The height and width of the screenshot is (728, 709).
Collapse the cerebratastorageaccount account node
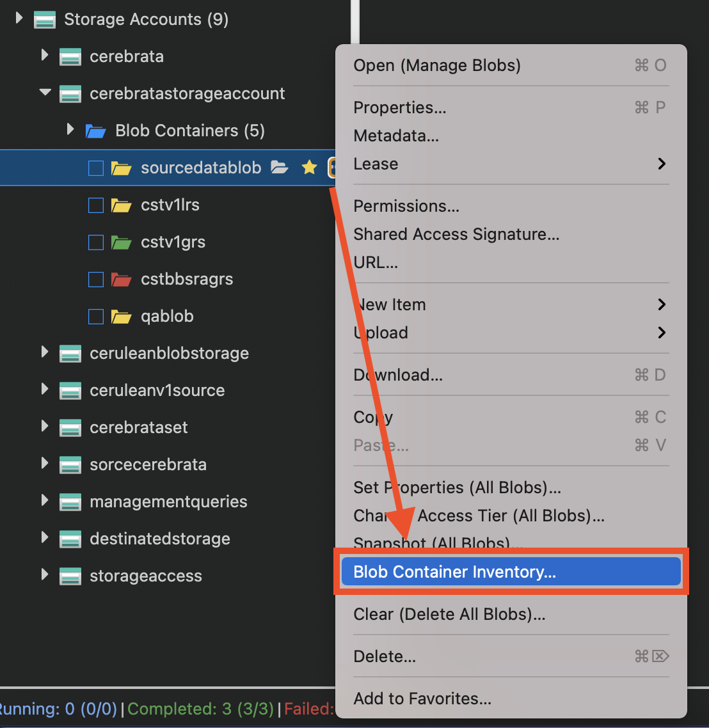pyautogui.click(x=44, y=92)
